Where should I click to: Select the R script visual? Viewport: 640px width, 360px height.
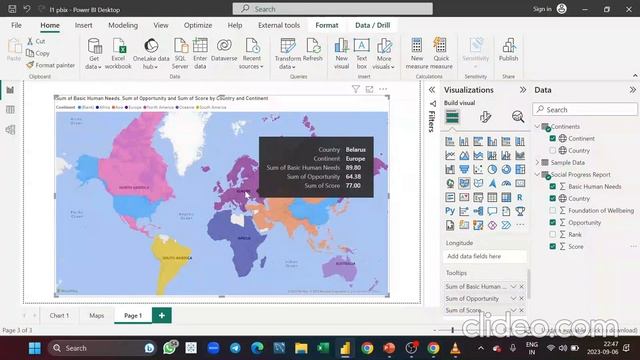520,197
